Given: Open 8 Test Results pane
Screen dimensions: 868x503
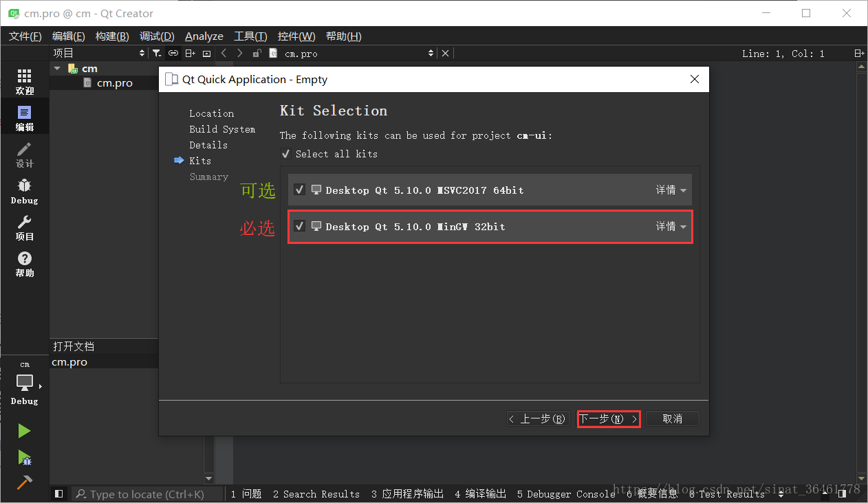Looking at the screenshot, I should [726, 493].
